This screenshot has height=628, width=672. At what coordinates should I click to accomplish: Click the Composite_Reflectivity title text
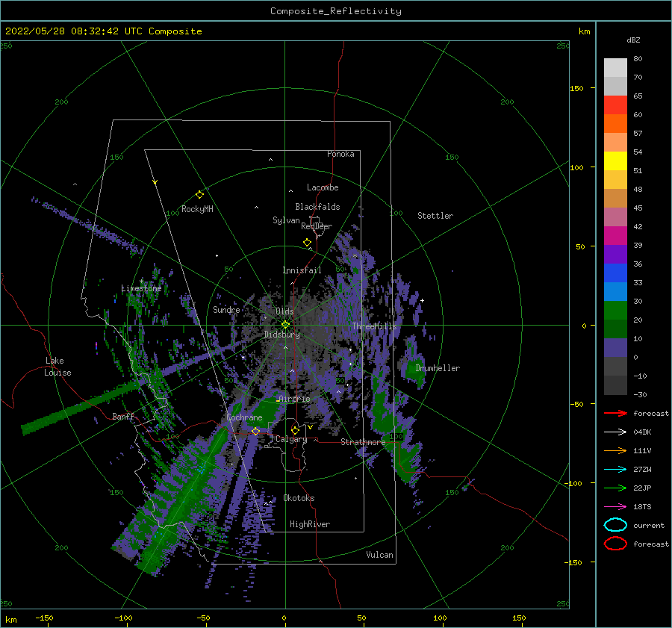336,11
